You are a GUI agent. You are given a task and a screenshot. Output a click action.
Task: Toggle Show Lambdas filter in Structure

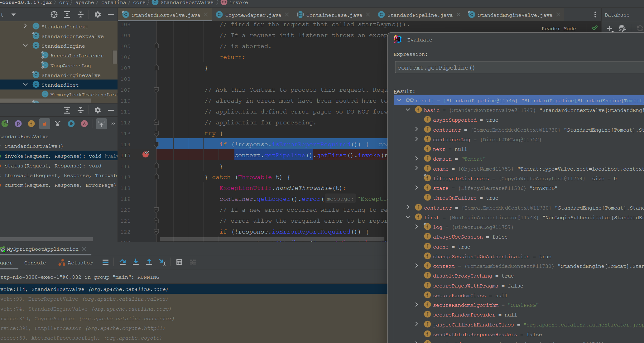84,124
